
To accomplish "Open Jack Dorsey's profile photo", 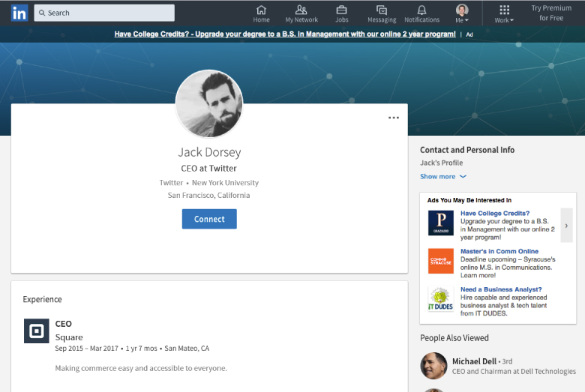I will click(x=209, y=104).
